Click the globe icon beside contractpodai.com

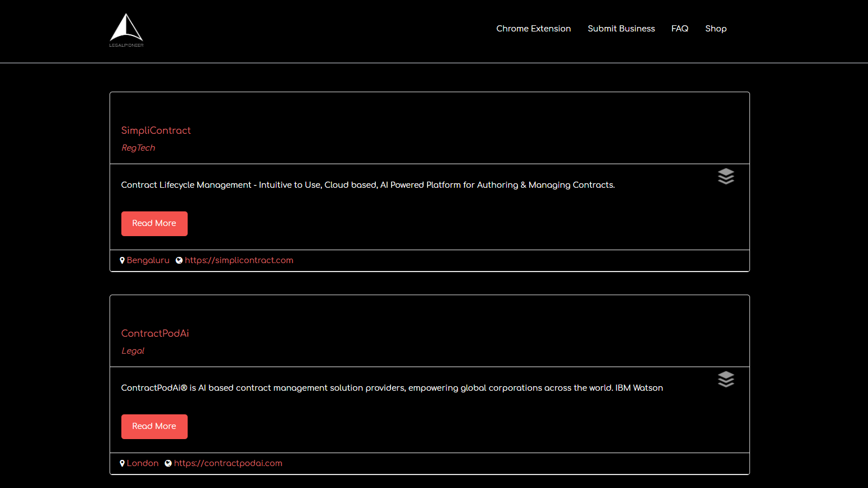point(168,463)
